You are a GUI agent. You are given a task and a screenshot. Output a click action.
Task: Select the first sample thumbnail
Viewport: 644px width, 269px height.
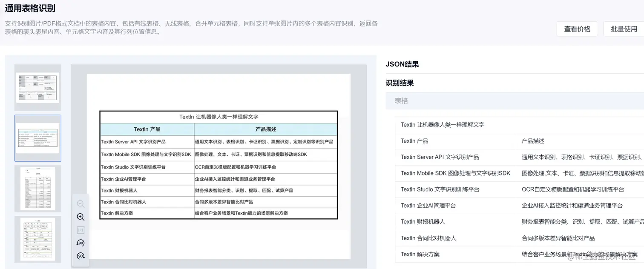38,88
